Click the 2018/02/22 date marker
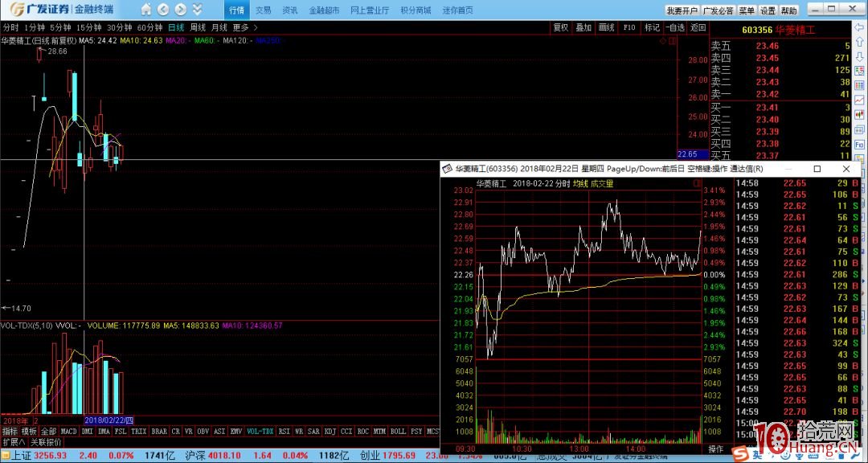Image resolution: width=868 pixels, height=463 pixels. click(108, 420)
